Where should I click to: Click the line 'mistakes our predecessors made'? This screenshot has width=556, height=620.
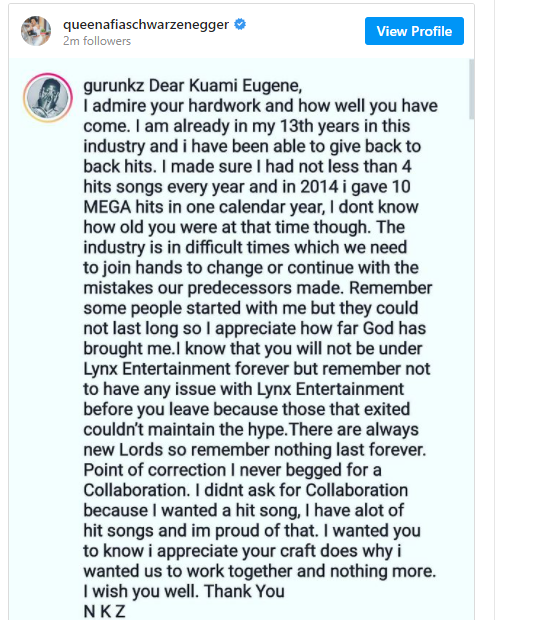coord(258,288)
